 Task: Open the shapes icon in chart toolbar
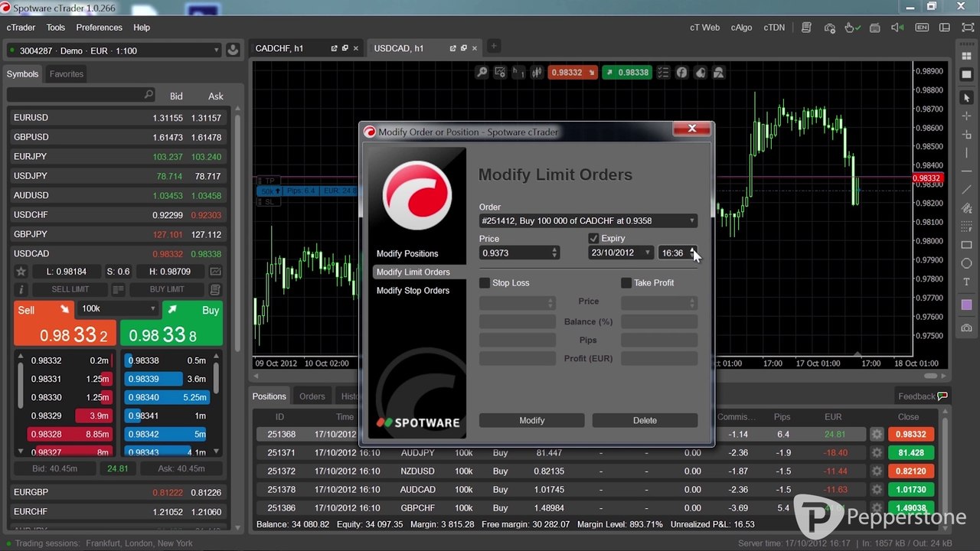pos(718,73)
